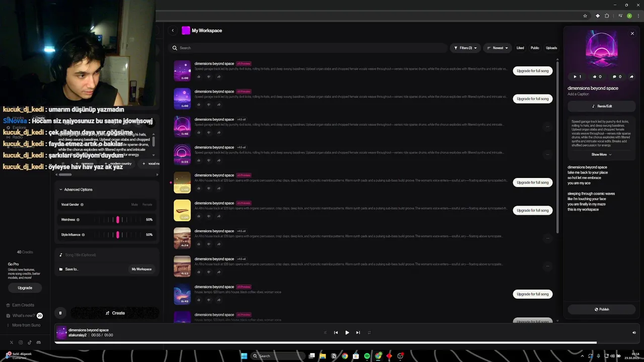Open more options for the 1:31 song
Image resolution: width=644 pixels, height=362 pixels.
pos(547,154)
